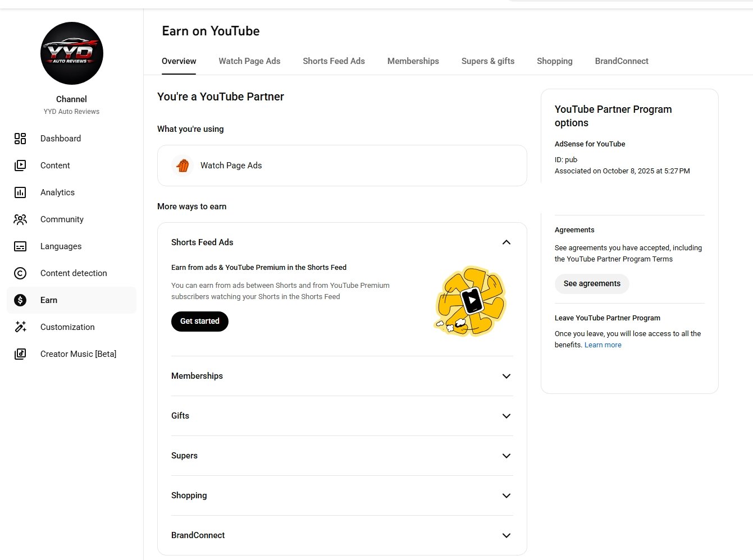Click the Analytics bar chart icon
753x560 pixels.
20,192
